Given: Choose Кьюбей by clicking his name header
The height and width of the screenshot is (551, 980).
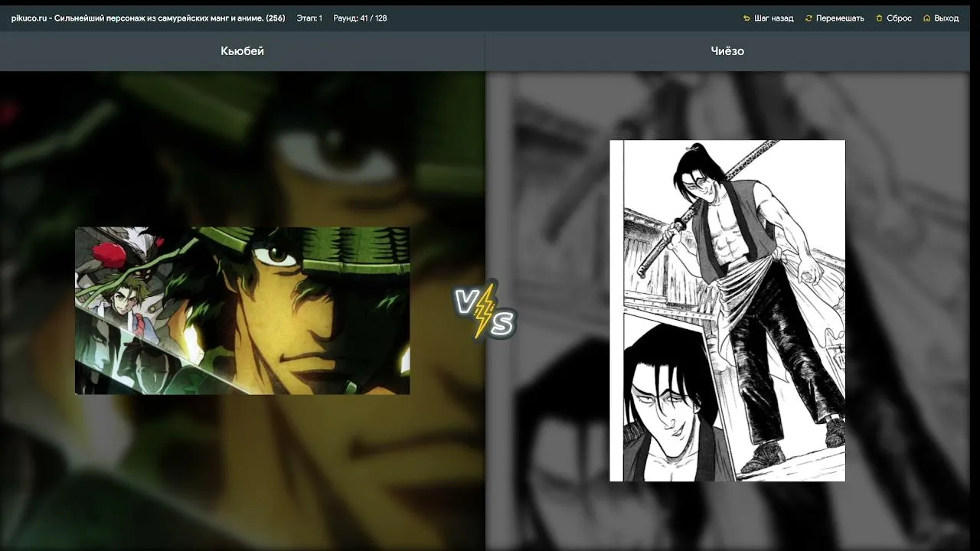Looking at the screenshot, I should coord(242,51).
